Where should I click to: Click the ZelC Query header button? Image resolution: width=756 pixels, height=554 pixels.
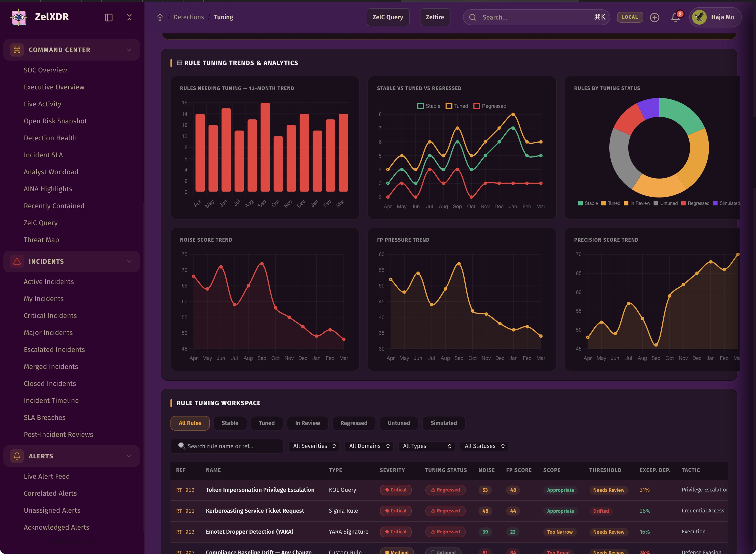click(388, 18)
